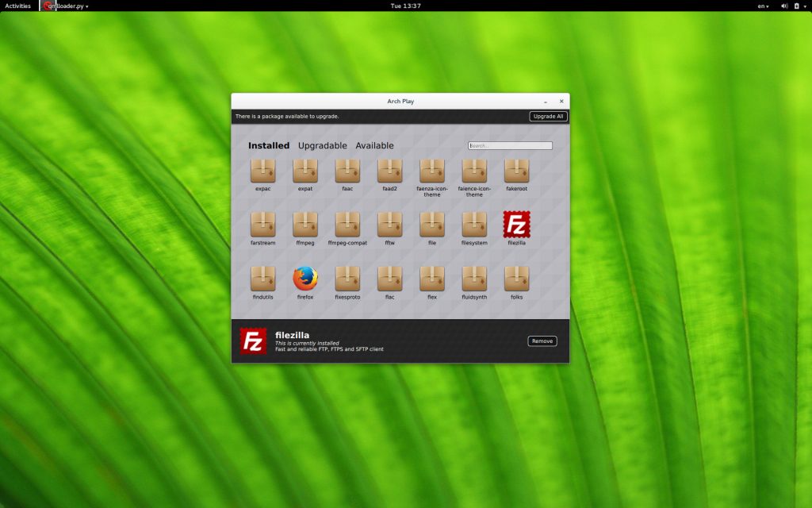The image size is (812, 508).
Task: Click the Upgrade All button
Action: tap(549, 116)
